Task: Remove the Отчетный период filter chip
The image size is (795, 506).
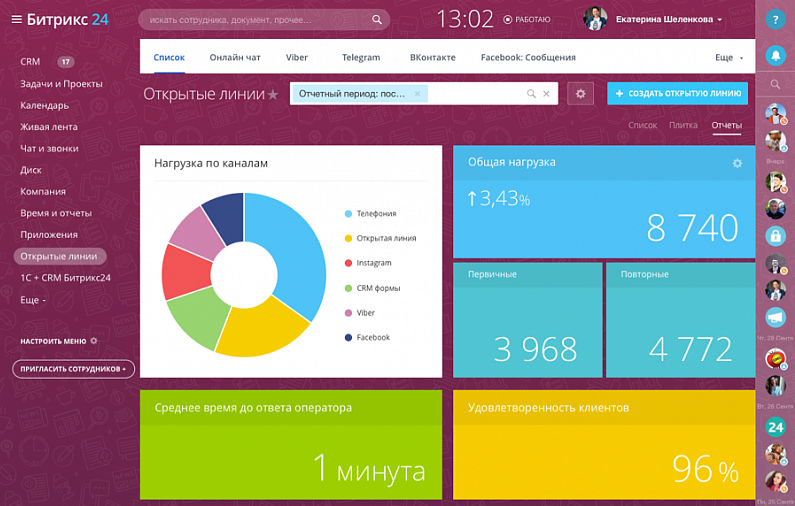Action: click(417, 94)
